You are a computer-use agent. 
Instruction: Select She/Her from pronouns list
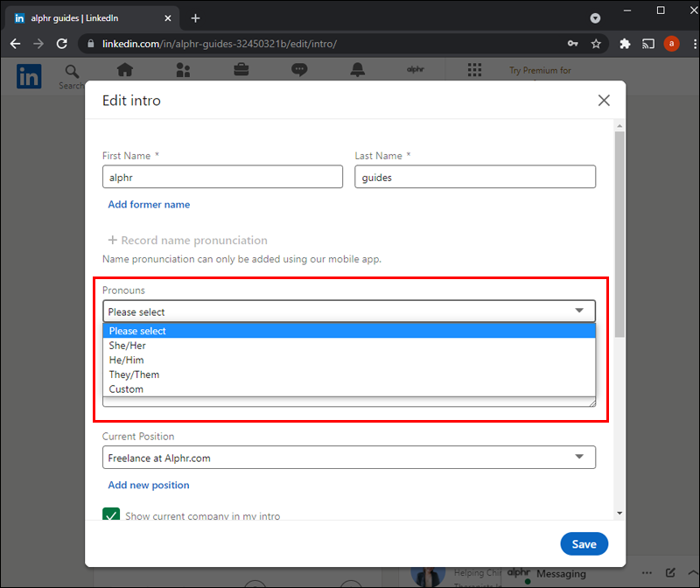(128, 346)
